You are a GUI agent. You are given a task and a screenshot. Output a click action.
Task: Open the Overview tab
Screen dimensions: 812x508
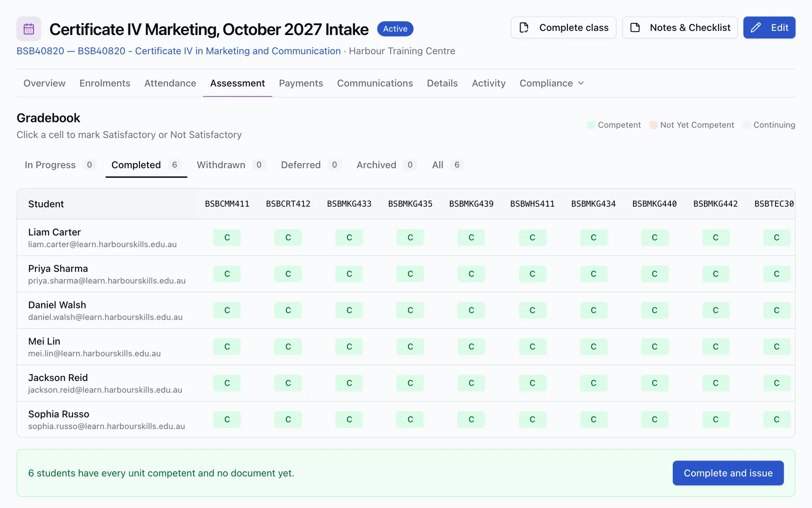point(44,83)
